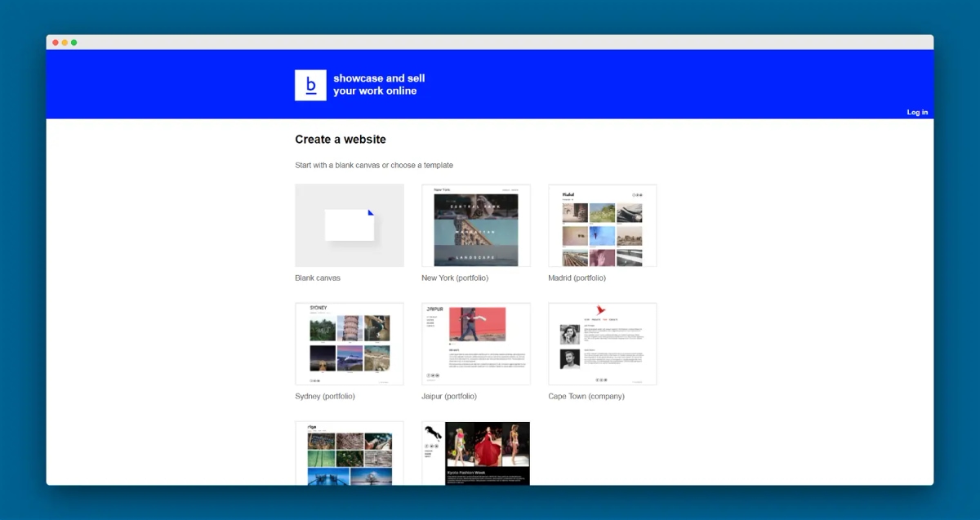Open the Riga template thumbnail at the bottom
Image resolution: width=980 pixels, height=520 pixels.
point(350,453)
